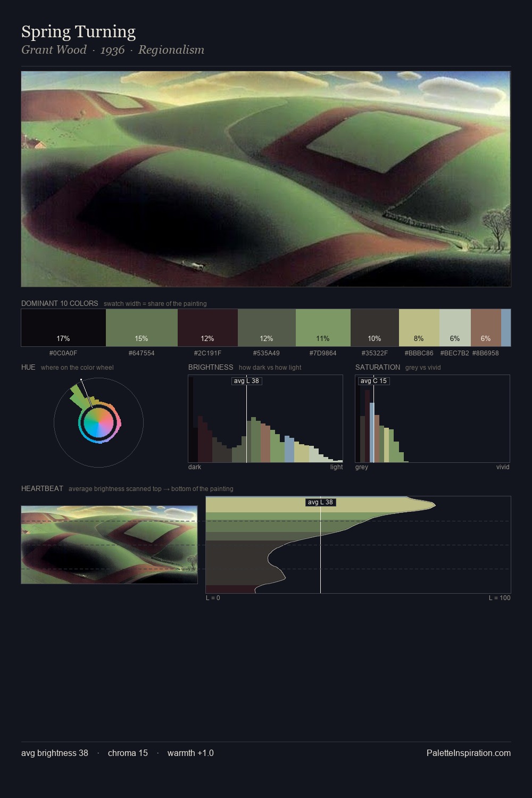Click the 15% swatch #647554
Viewport: 532px width, 798px height.
(x=142, y=328)
